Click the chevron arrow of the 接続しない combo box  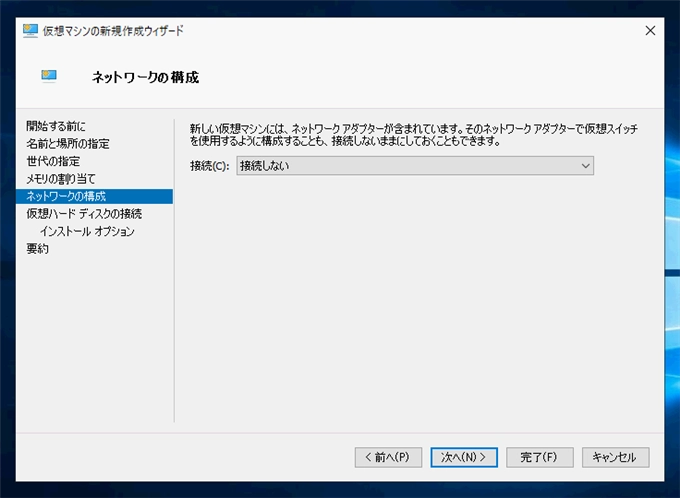(x=585, y=166)
